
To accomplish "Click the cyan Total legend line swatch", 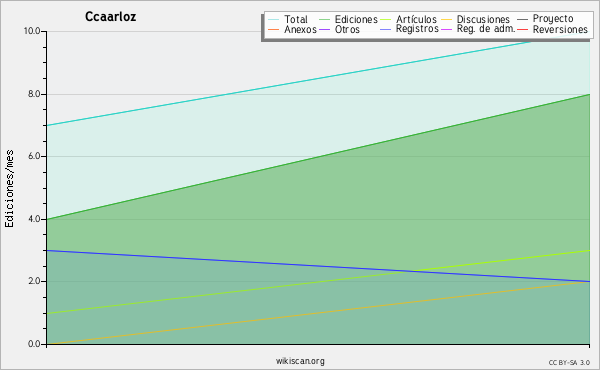I will 274,19.
